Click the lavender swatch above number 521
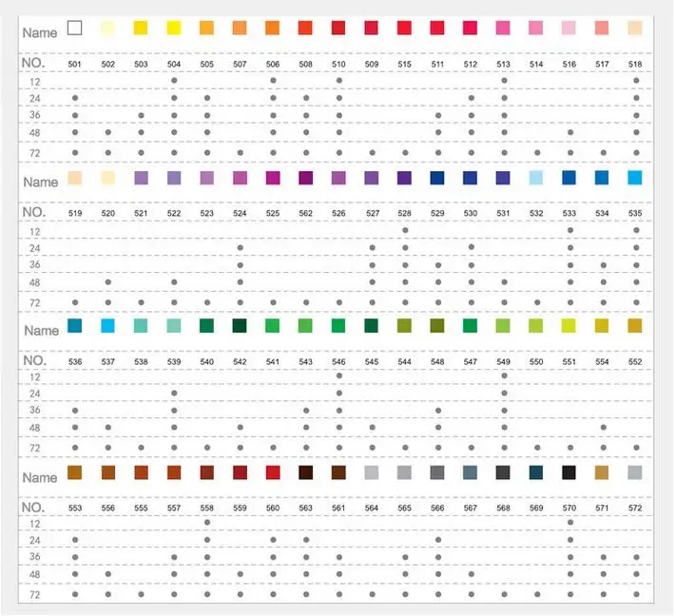Screen dimensions: 676x616 pos(141,178)
